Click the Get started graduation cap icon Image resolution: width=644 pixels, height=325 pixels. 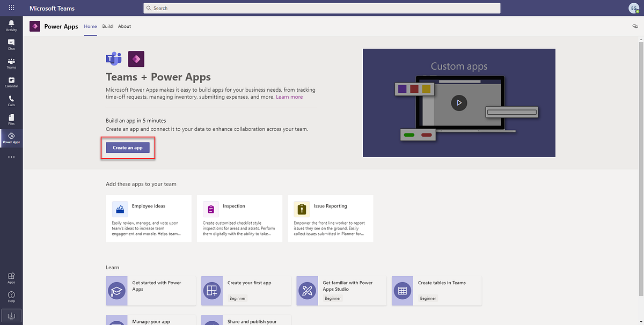[x=116, y=291]
